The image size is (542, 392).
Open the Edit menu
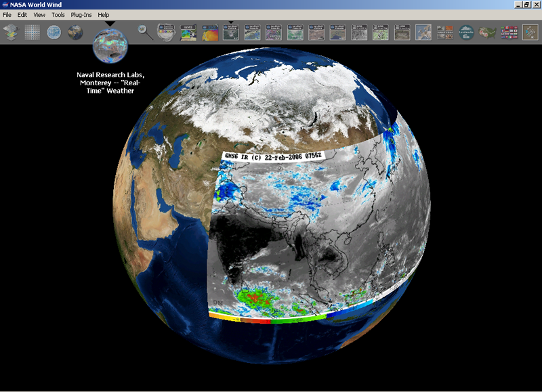click(x=22, y=15)
